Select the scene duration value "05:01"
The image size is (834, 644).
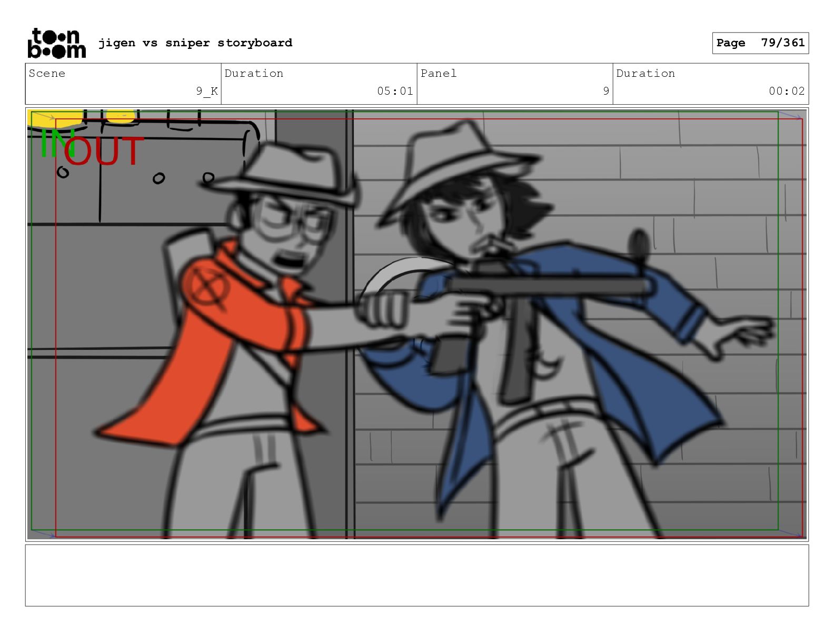pos(395,91)
